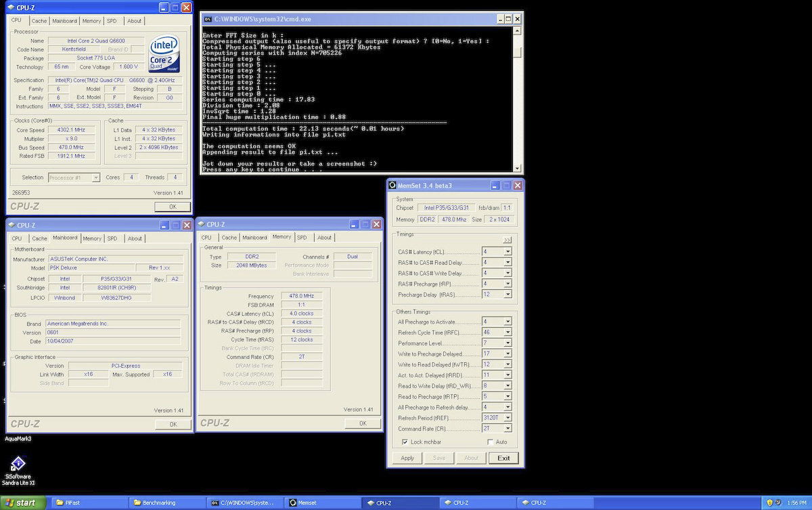The image size is (812, 510).
Task: Click the 1:56 PM clock in the tray
Action: point(797,503)
